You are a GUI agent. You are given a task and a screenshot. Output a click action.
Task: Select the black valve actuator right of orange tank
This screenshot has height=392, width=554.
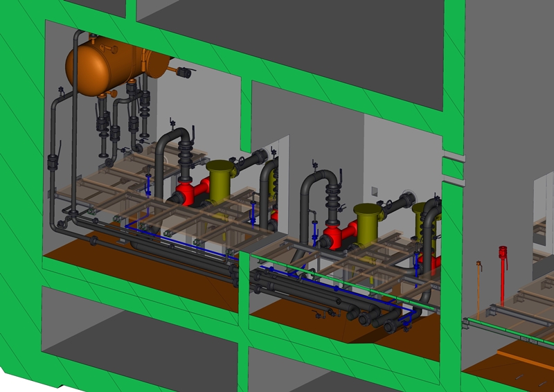tap(184, 73)
